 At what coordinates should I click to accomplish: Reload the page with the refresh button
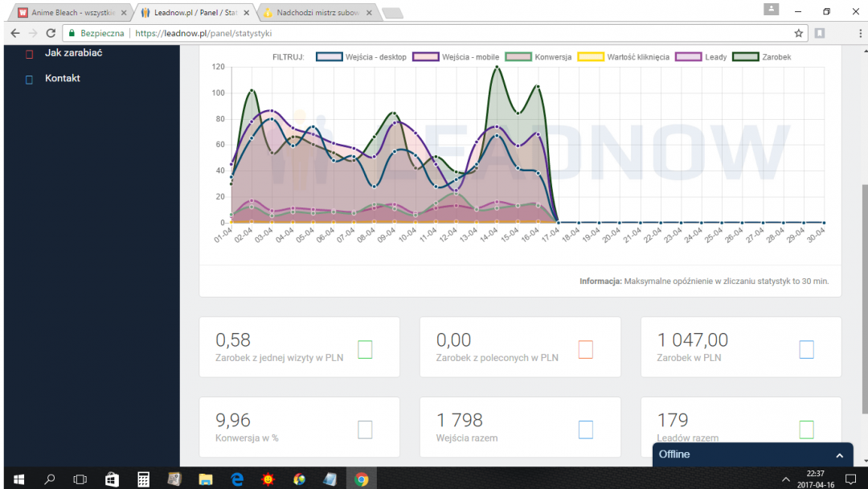[51, 33]
